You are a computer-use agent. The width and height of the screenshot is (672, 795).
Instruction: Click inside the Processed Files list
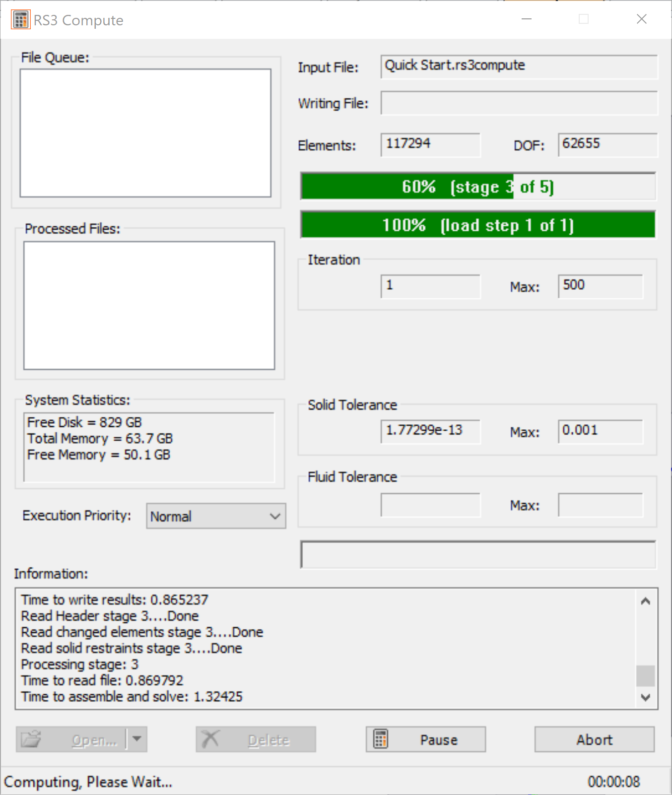pos(149,305)
